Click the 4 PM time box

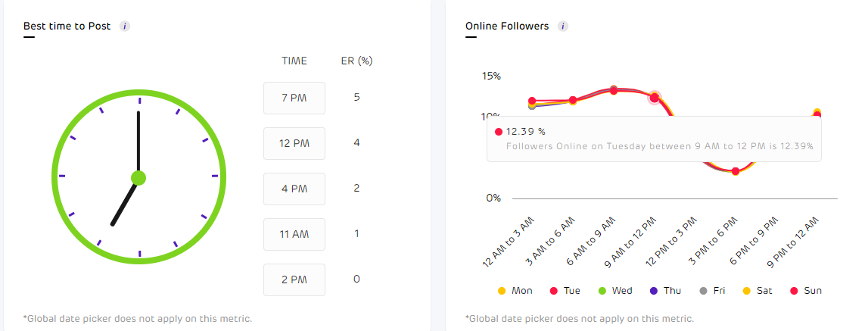[294, 189]
